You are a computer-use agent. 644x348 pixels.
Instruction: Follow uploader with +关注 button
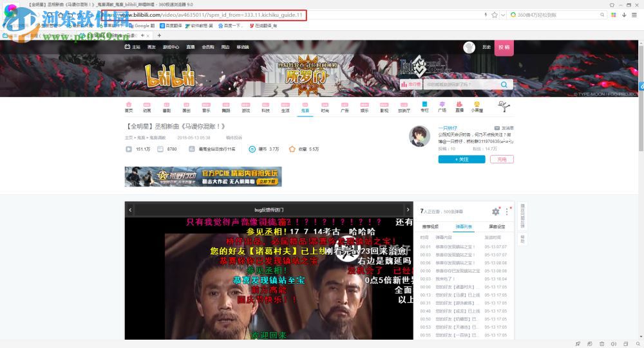click(462, 160)
